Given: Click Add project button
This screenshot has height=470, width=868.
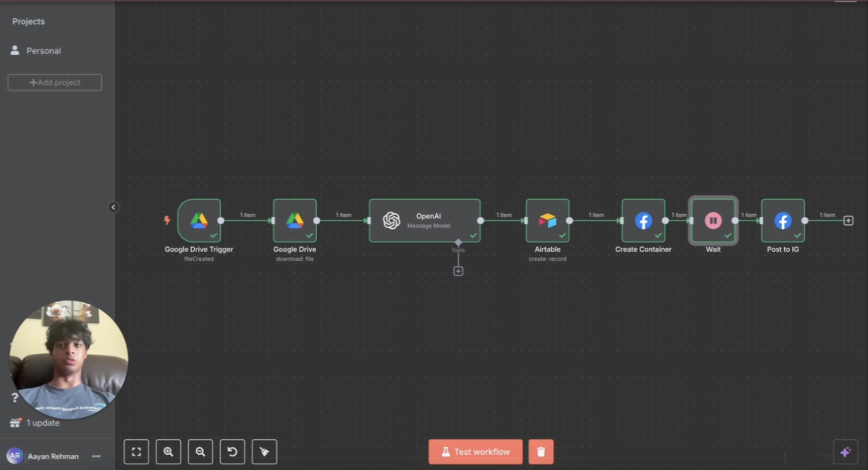Looking at the screenshot, I should tap(55, 82).
